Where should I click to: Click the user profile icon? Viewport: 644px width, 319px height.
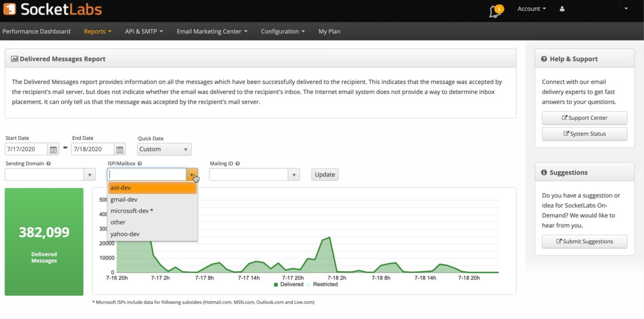(x=562, y=9)
